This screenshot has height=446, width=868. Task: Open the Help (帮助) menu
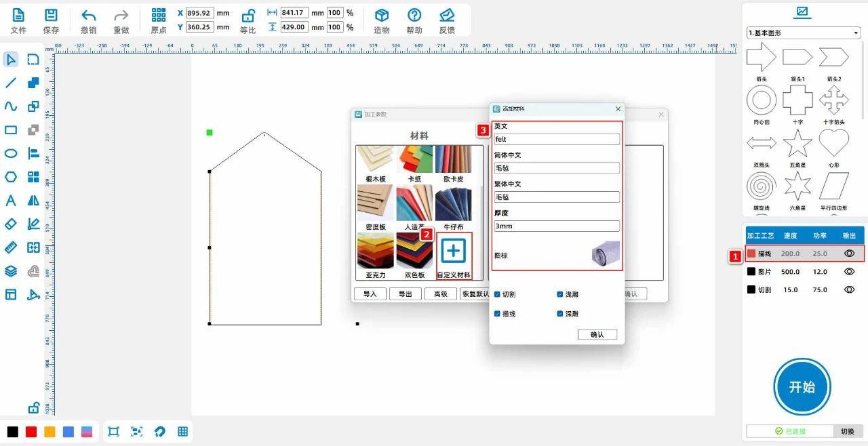[414, 16]
